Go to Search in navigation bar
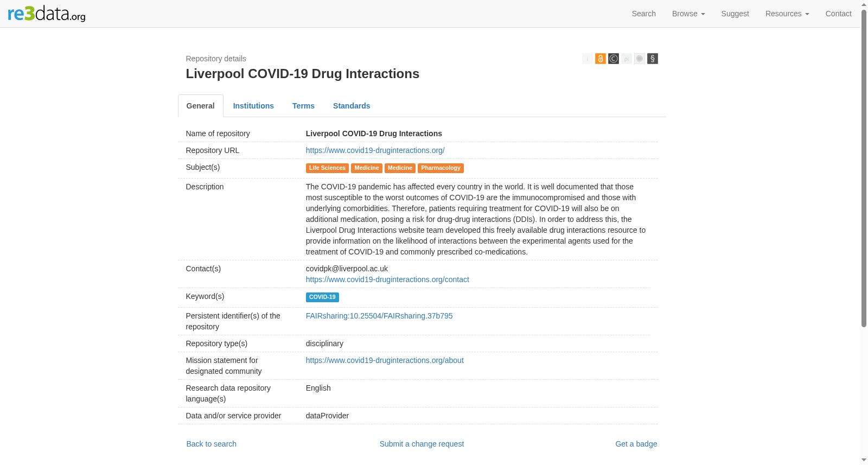The width and height of the screenshot is (868, 465). [x=643, y=14]
